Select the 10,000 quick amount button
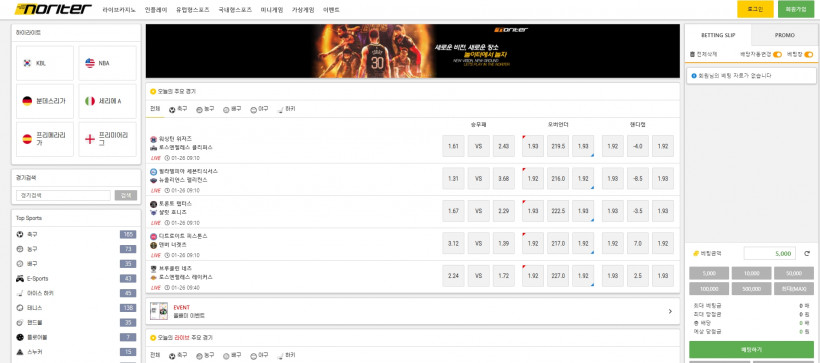 (751, 274)
